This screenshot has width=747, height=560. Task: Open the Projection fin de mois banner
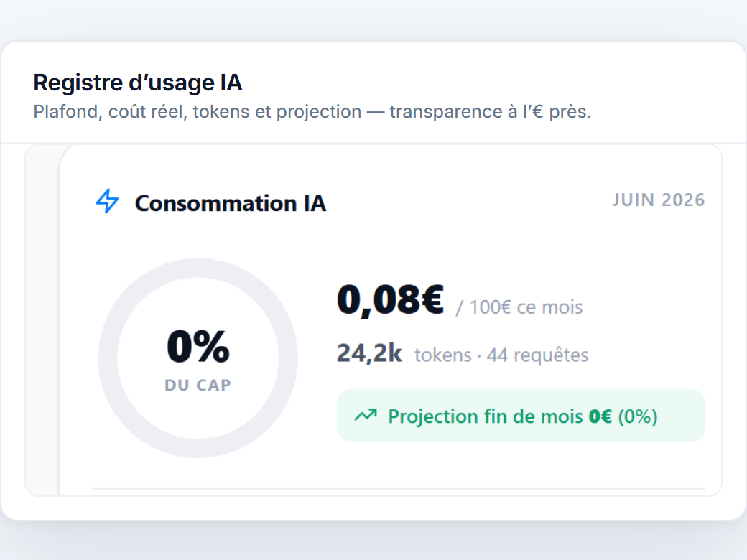(x=521, y=415)
